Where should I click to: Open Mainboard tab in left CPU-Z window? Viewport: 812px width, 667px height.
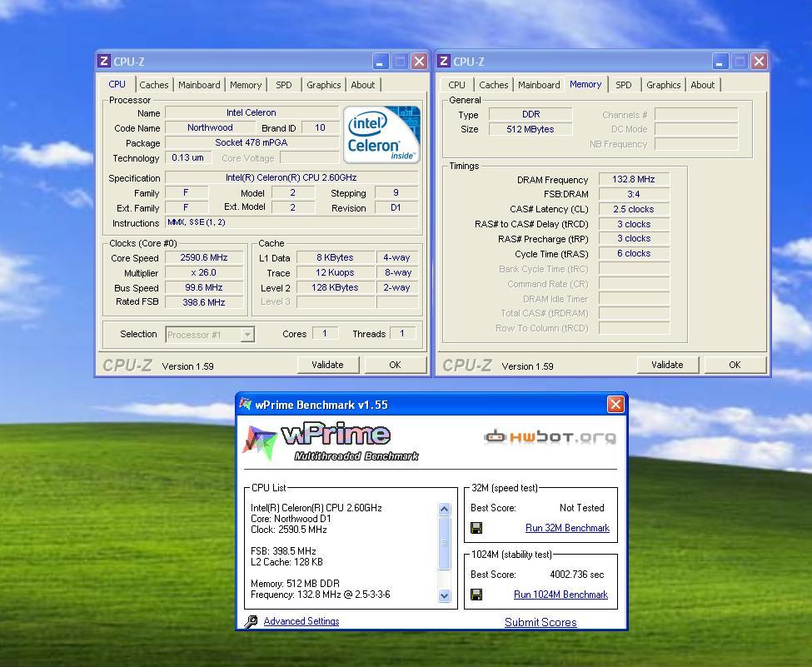pyautogui.click(x=199, y=85)
